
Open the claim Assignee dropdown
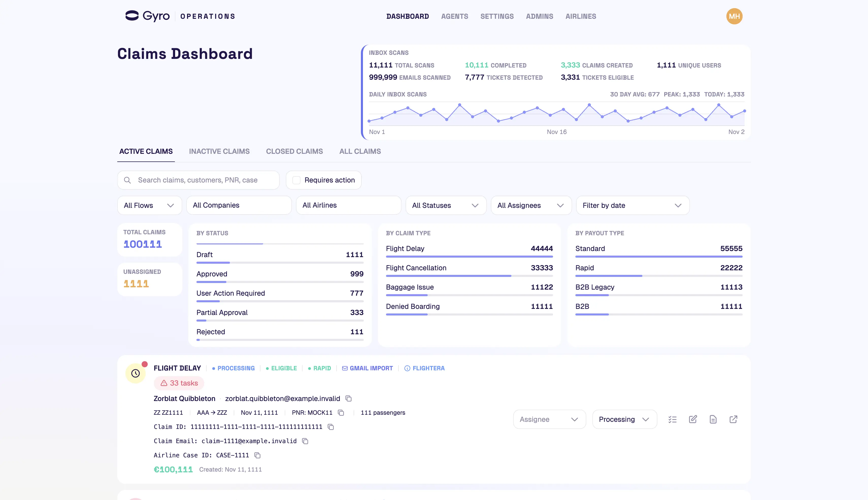point(549,419)
